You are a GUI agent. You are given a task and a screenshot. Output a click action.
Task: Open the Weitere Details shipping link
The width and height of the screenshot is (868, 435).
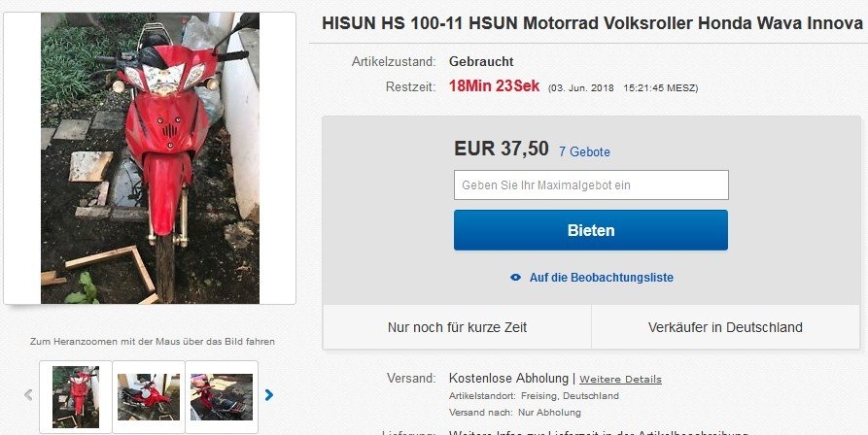[x=620, y=380]
